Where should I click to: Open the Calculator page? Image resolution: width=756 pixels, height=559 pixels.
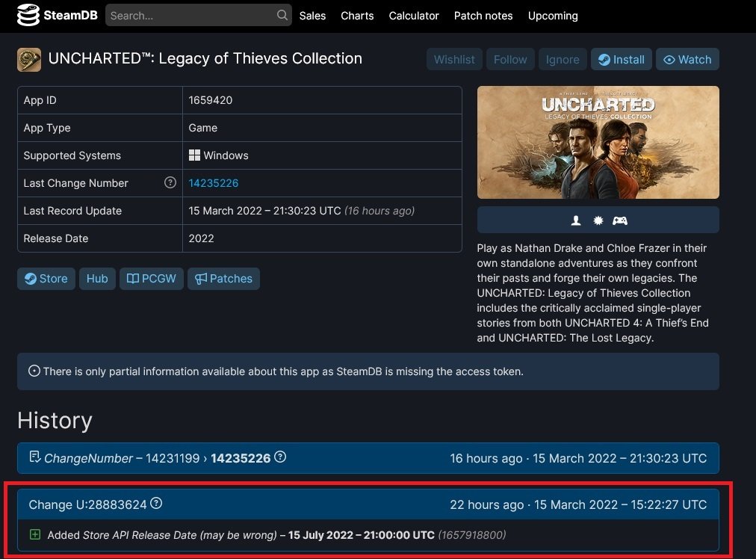pyautogui.click(x=414, y=16)
